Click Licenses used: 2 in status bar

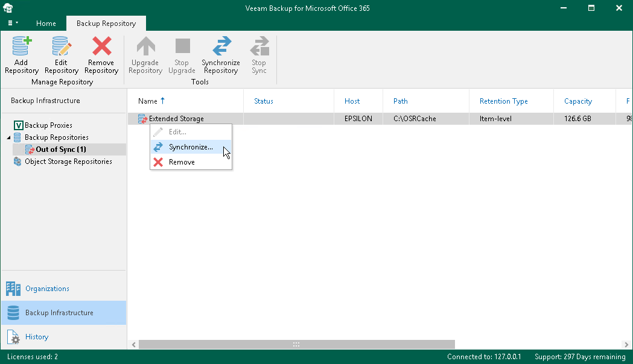(x=33, y=357)
